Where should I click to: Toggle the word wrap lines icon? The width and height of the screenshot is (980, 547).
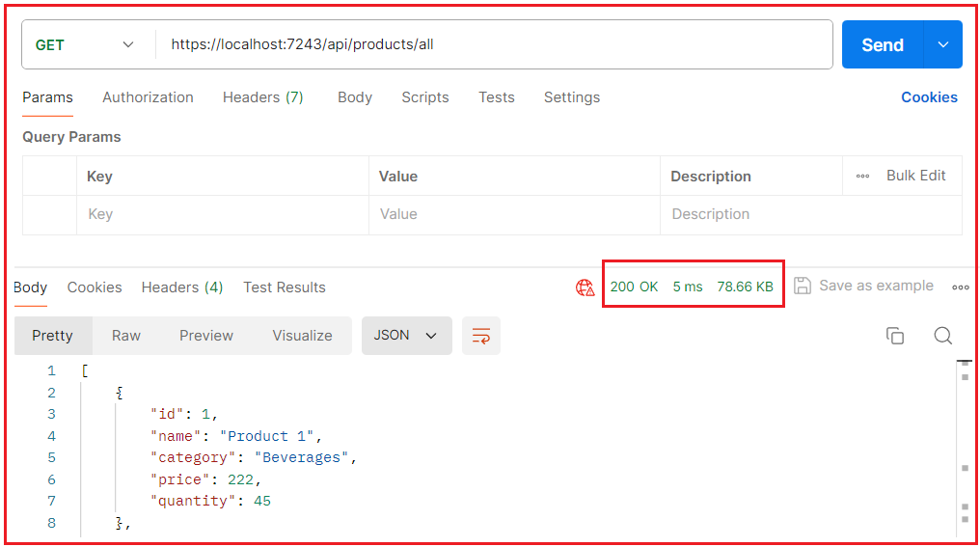pos(481,336)
